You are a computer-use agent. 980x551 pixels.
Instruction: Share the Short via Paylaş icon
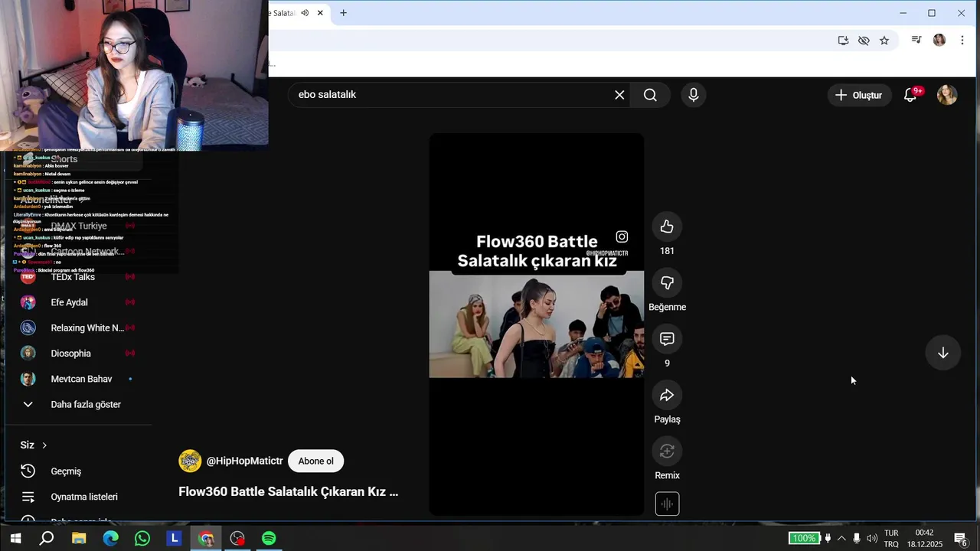(x=667, y=395)
